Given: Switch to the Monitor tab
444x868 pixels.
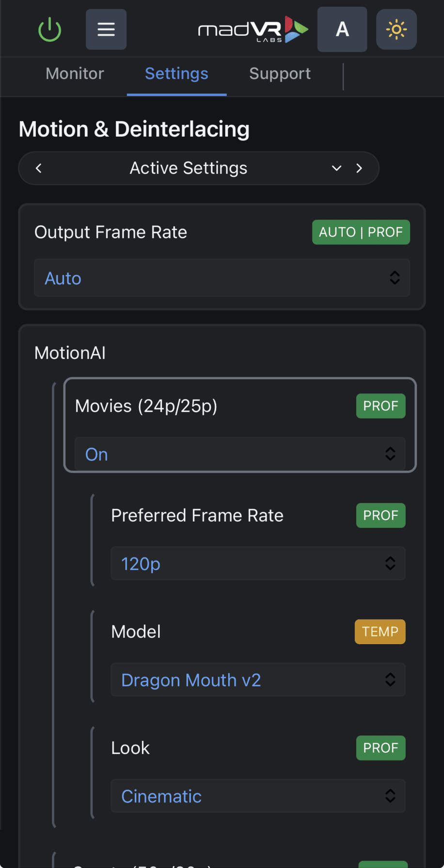Looking at the screenshot, I should pyautogui.click(x=75, y=74).
